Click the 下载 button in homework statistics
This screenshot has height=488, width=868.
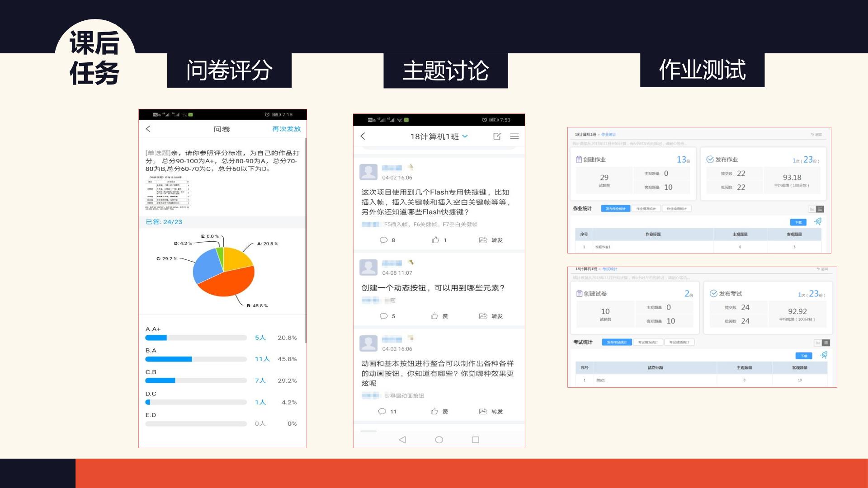pos(798,222)
